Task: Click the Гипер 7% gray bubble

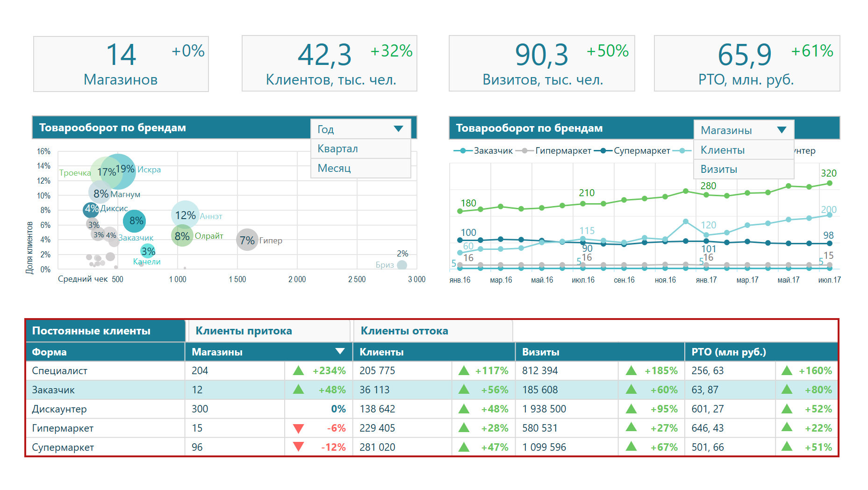Action: point(247,240)
